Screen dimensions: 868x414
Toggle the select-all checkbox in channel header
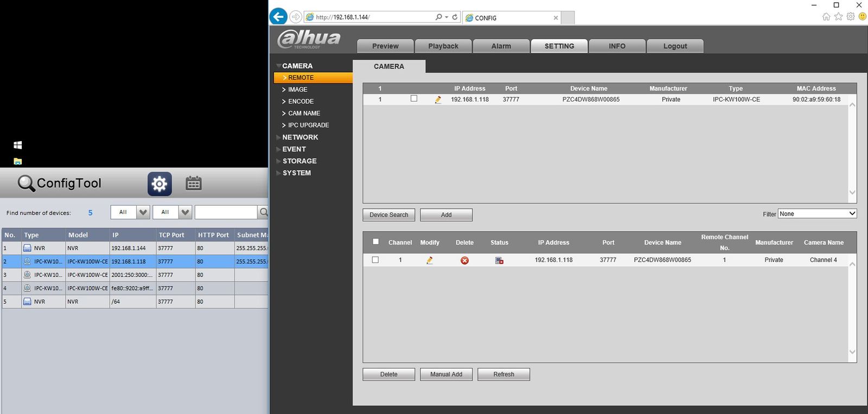375,242
